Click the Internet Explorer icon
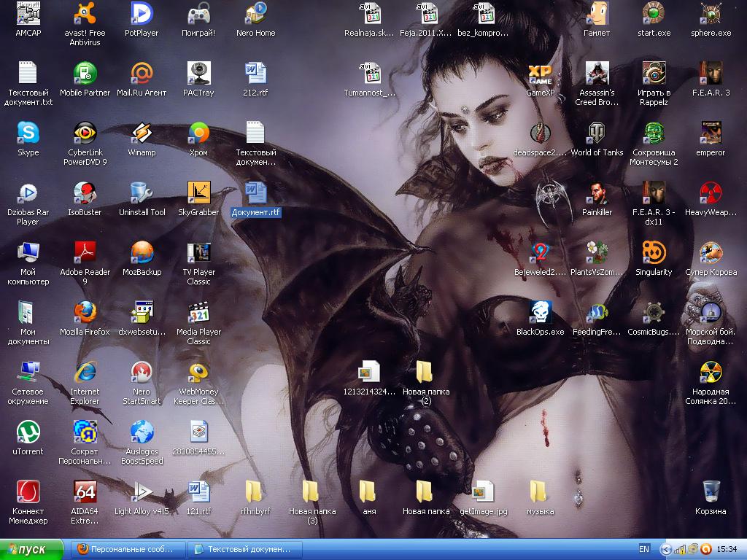 point(85,372)
